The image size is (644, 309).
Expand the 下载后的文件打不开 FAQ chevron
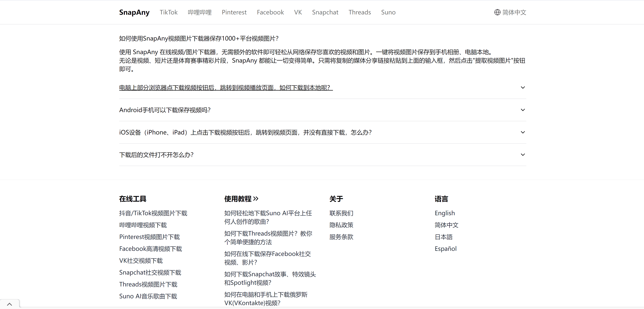[x=523, y=155]
